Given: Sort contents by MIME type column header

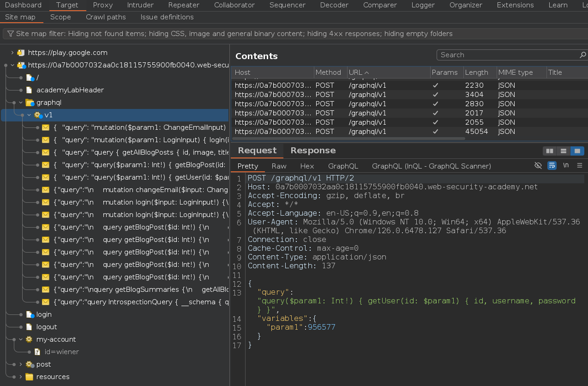Looking at the screenshot, I should tap(521, 72).
